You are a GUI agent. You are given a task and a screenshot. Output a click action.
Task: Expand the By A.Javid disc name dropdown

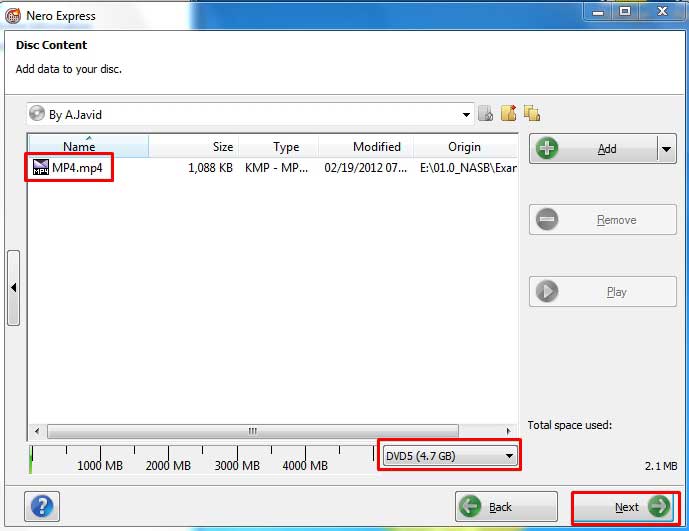click(466, 115)
